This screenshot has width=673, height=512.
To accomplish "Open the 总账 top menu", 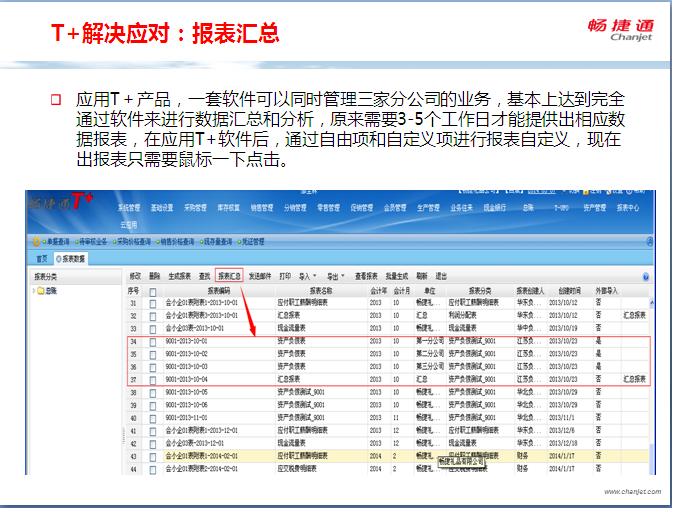I will [528, 208].
